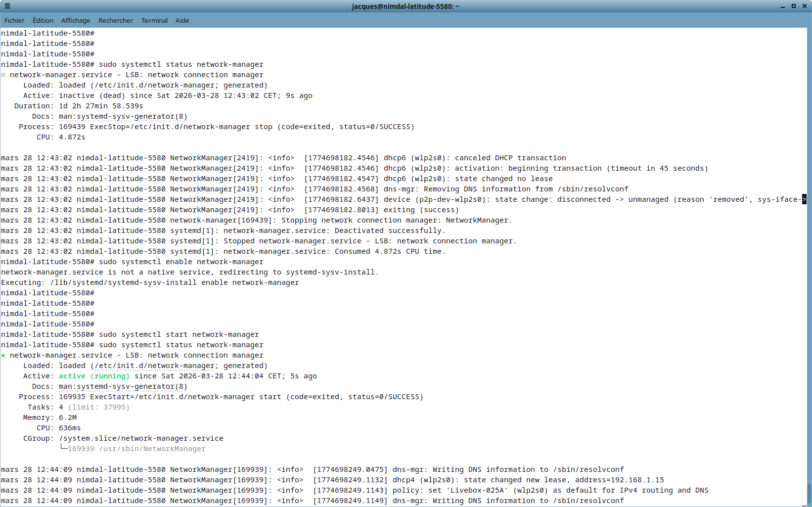Screen dimensions: 812x507
Task: Click man:systemd-sysv-generator(8) link under active status
Action: pyautogui.click(x=123, y=387)
